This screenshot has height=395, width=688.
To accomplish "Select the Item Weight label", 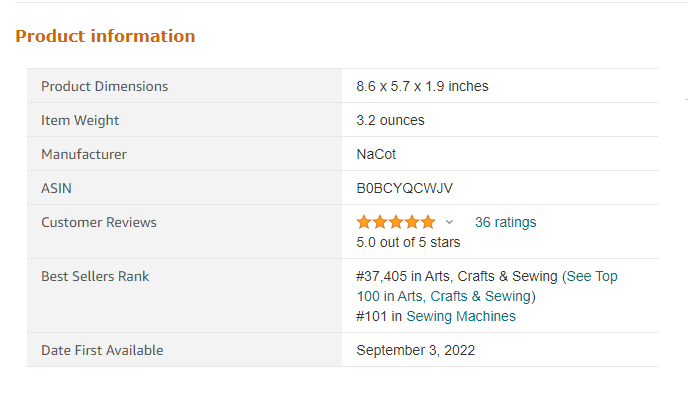I will tap(80, 120).
